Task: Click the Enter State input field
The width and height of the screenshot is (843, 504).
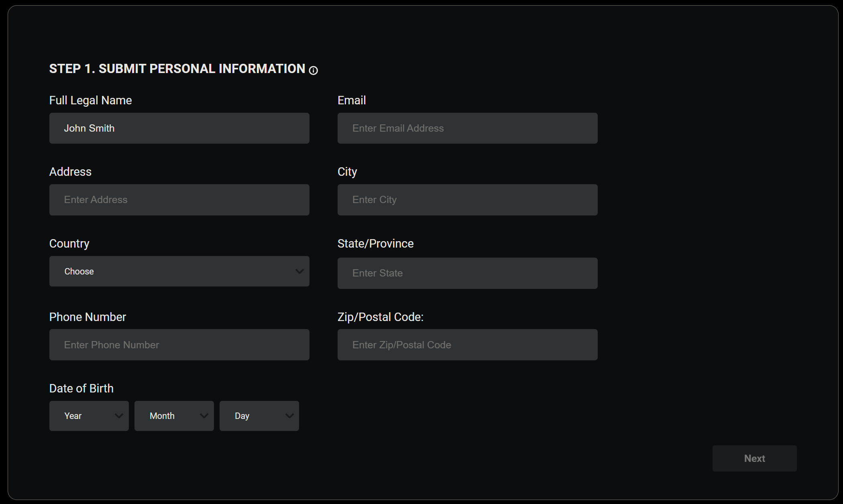Action: [x=467, y=273]
